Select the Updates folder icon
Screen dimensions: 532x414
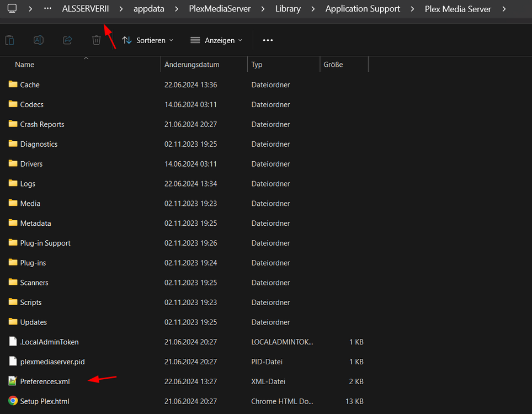pos(13,321)
